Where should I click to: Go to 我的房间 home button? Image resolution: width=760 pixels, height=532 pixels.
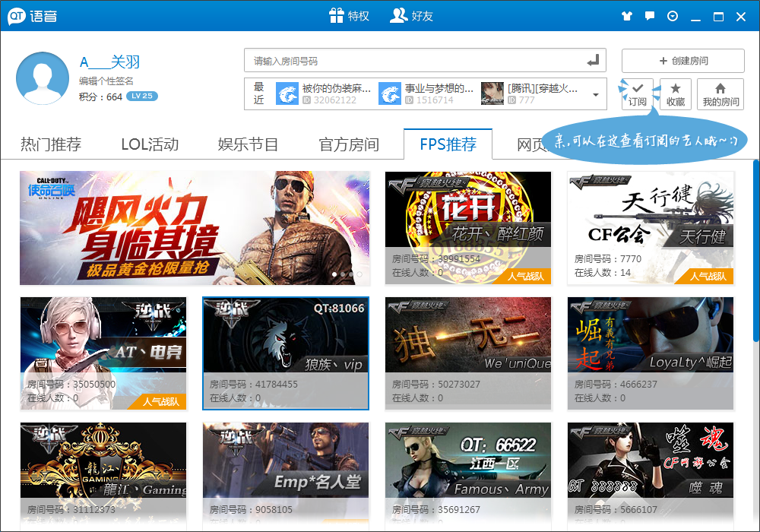tap(720, 94)
